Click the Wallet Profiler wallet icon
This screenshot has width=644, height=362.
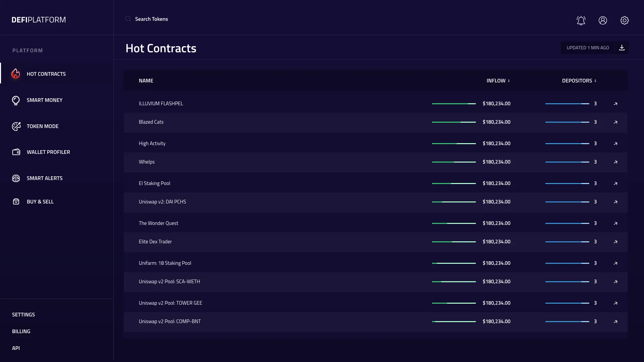[x=16, y=152]
